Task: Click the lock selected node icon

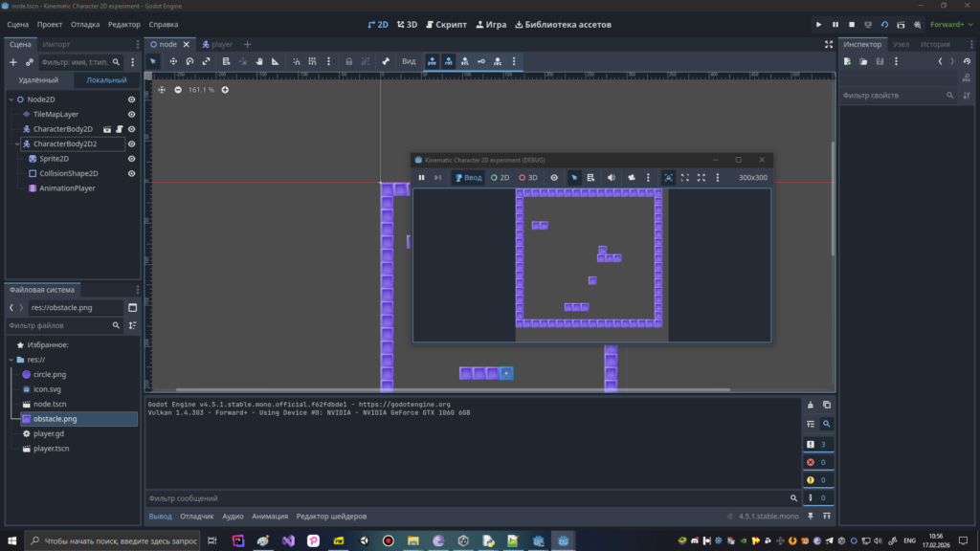Action: (x=348, y=61)
